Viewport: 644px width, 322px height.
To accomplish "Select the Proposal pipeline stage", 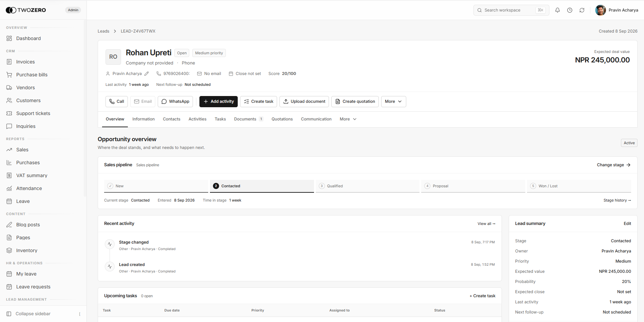I will [x=473, y=186].
